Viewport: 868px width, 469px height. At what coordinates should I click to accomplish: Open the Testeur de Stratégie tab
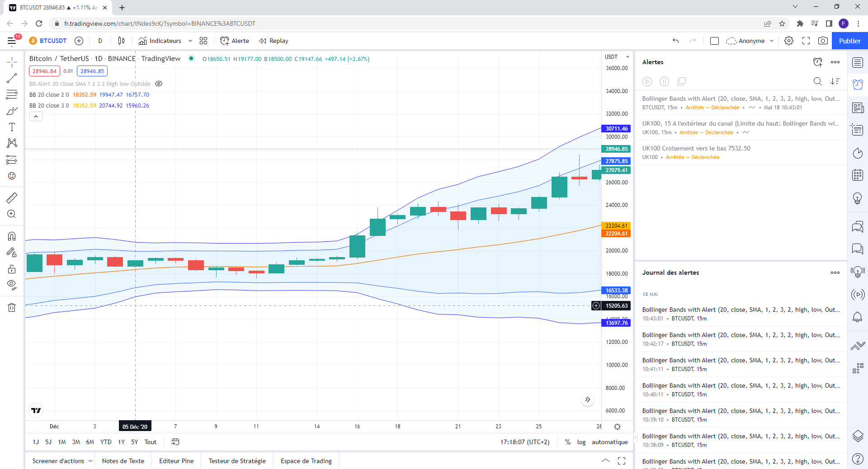click(x=237, y=461)
